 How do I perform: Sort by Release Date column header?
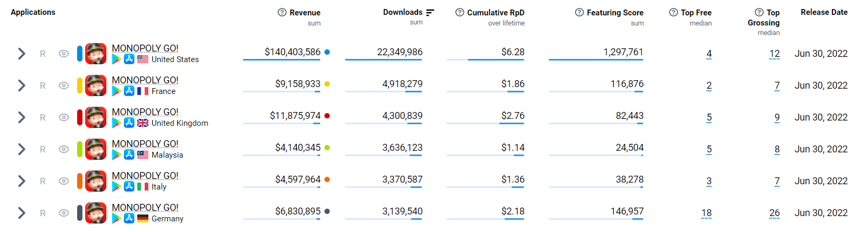tap(824, 12)
